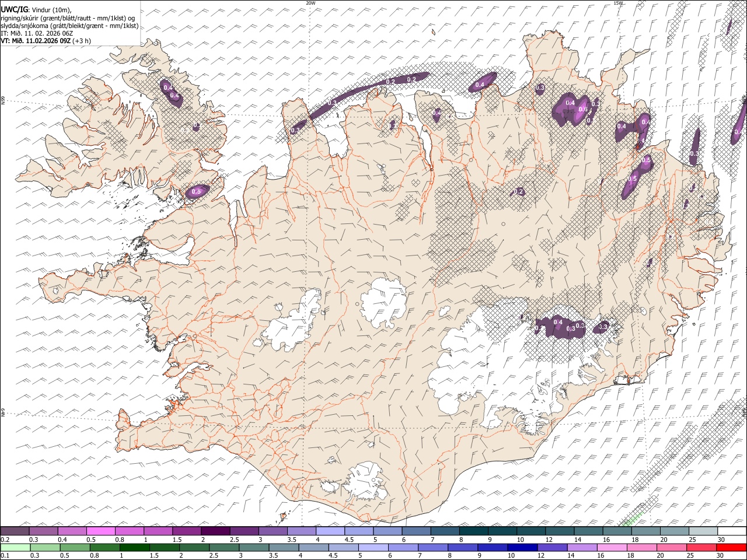Click the lavender swatch above top-row label 4
Viewport: 747px width, 560px height.
[330, 531]
